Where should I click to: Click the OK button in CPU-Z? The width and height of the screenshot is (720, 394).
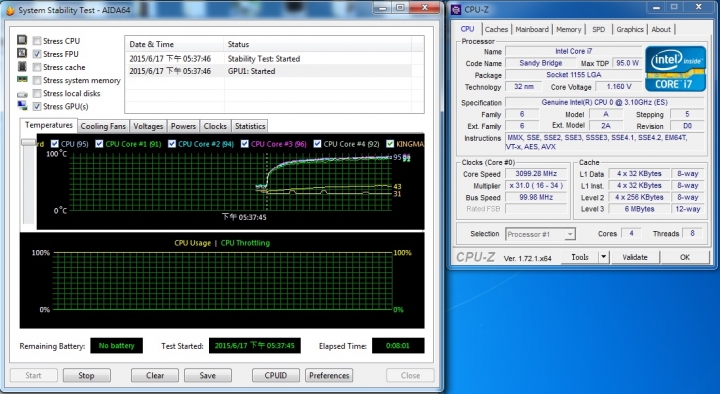[685, 257]
